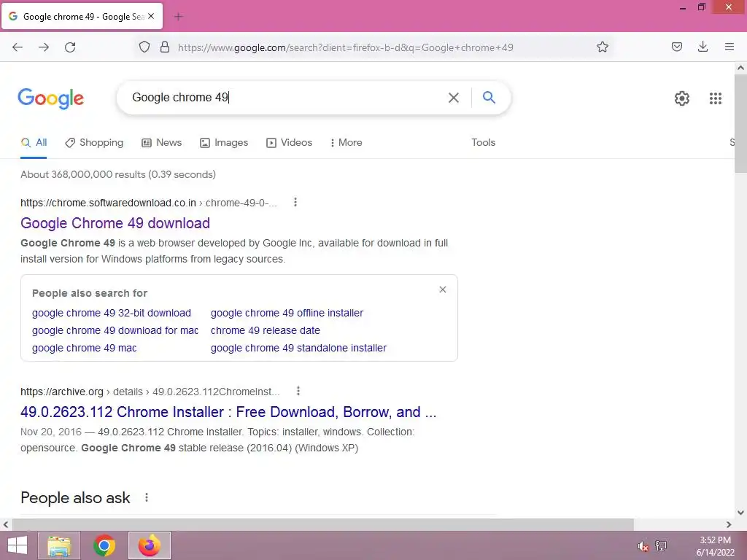Click the magnifier search button
747x560 pixels.
[x=489, y=97]
